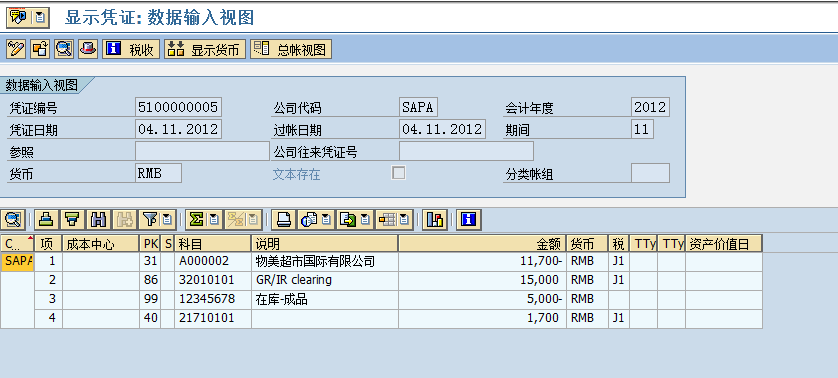
Task: Open the 总帐视图 button
Action: pos(291,49)
